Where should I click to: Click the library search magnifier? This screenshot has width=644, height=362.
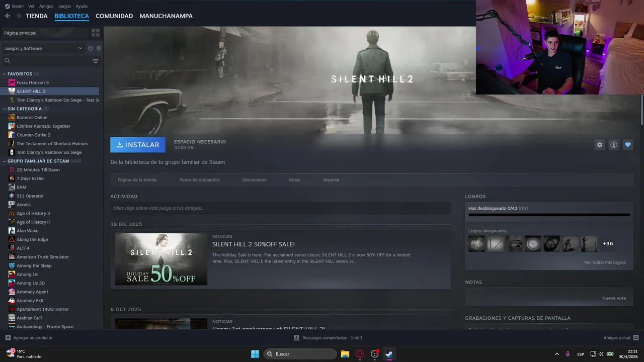(x=7, y=61)
